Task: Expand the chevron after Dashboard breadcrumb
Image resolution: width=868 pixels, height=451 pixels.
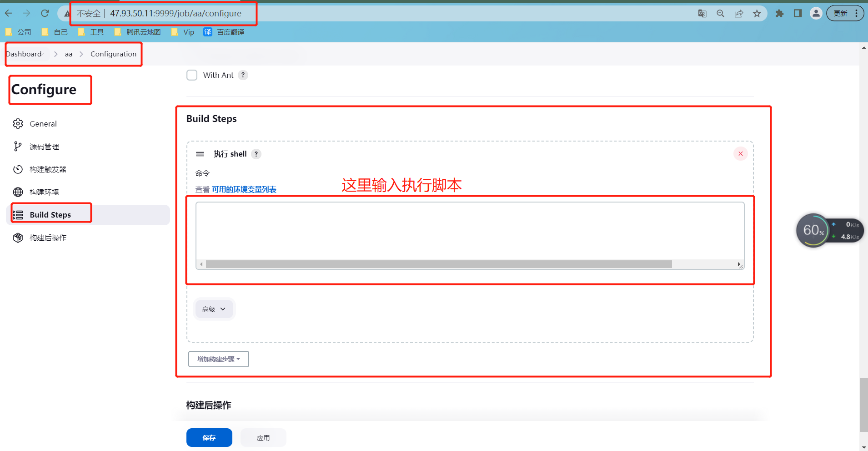Action: (55, 54)
